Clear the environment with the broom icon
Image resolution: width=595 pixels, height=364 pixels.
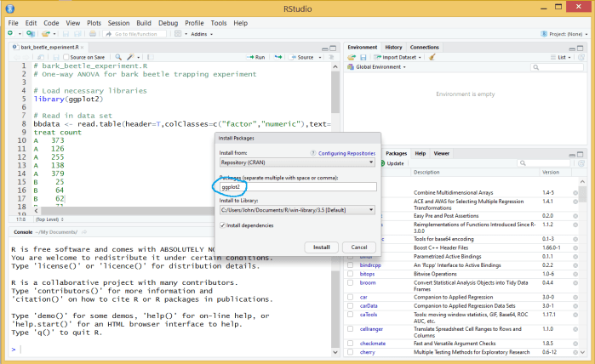pyautogui.click(x=432, y=57)
